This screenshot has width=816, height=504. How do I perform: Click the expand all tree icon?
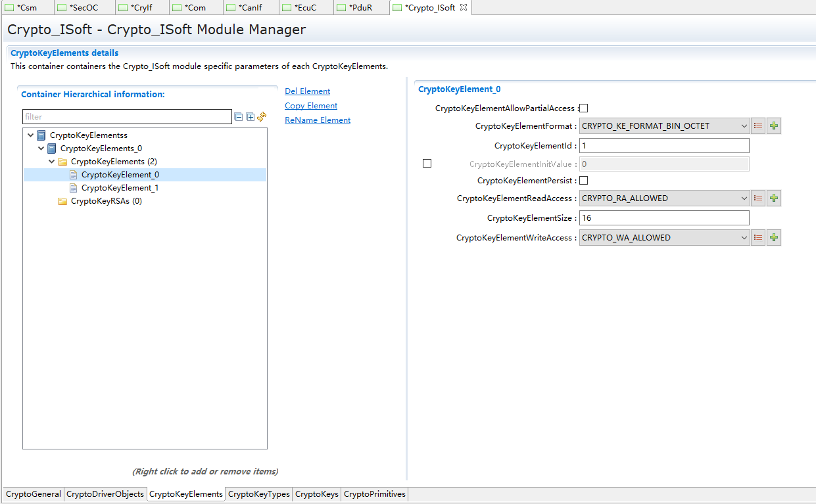(x=251, y=117)
